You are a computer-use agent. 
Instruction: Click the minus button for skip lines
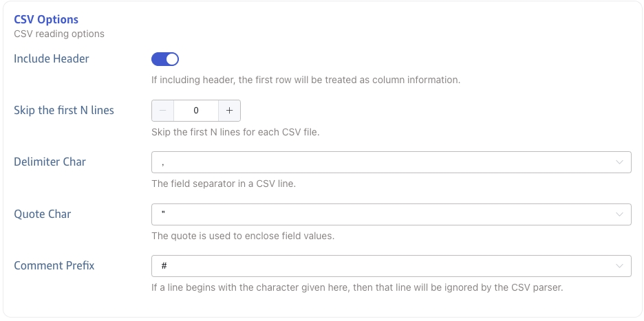(x=163, y=111)
